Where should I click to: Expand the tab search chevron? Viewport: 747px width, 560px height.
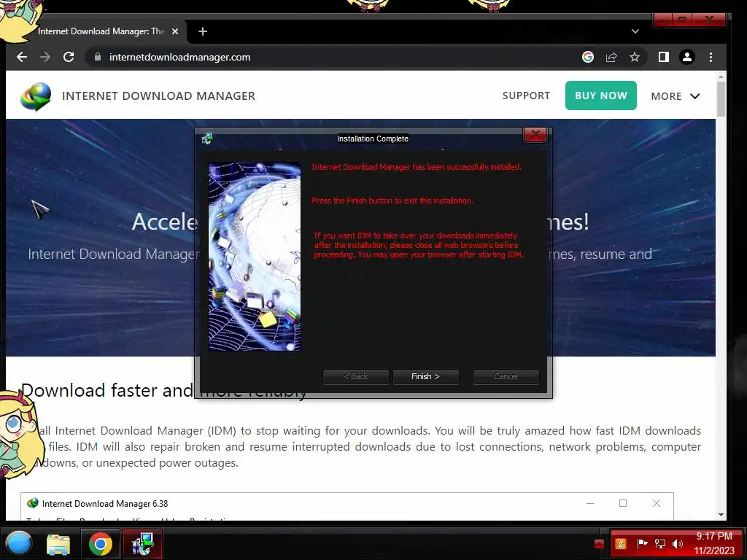pos(635,31)
